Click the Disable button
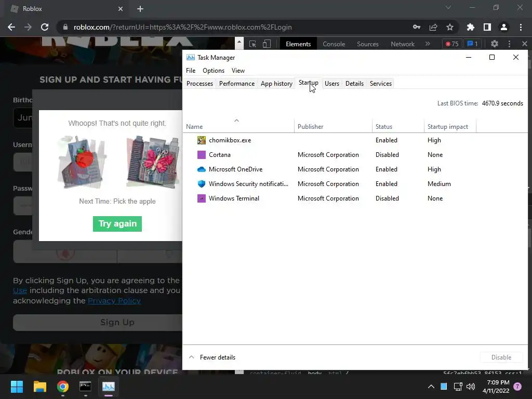Viewport: 532px width, 399px height. 501,357
